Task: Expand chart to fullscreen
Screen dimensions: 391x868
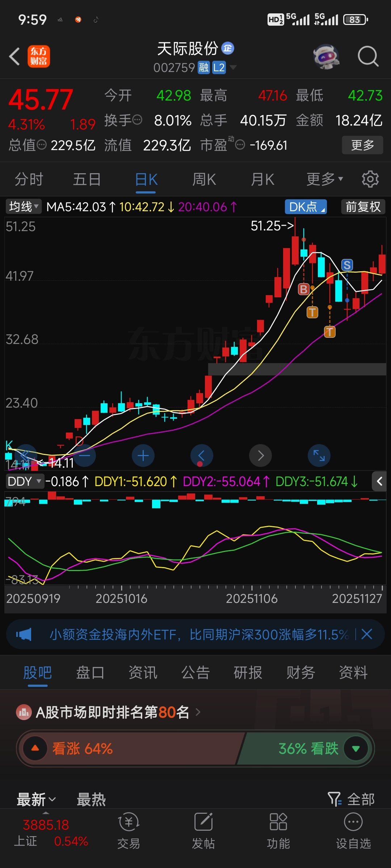Action: coord(319,455)
